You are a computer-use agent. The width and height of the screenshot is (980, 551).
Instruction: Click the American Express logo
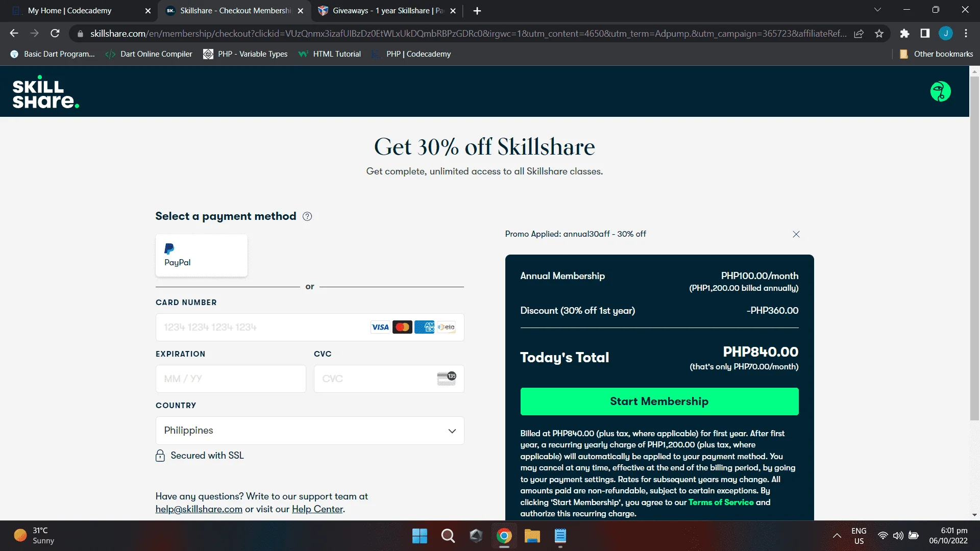click(424, 327)
